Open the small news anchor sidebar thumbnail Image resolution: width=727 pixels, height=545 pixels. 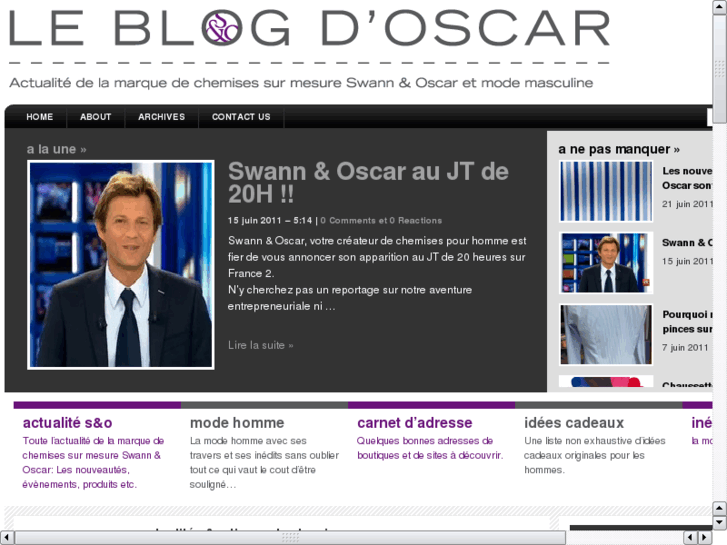[x=606, y=263]
